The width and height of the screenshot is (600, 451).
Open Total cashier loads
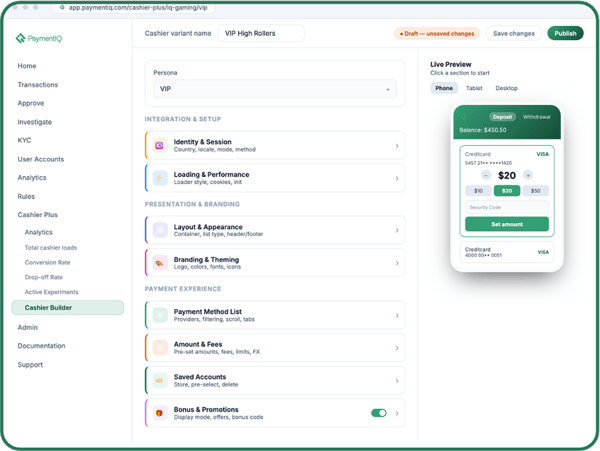click(51, 247)
